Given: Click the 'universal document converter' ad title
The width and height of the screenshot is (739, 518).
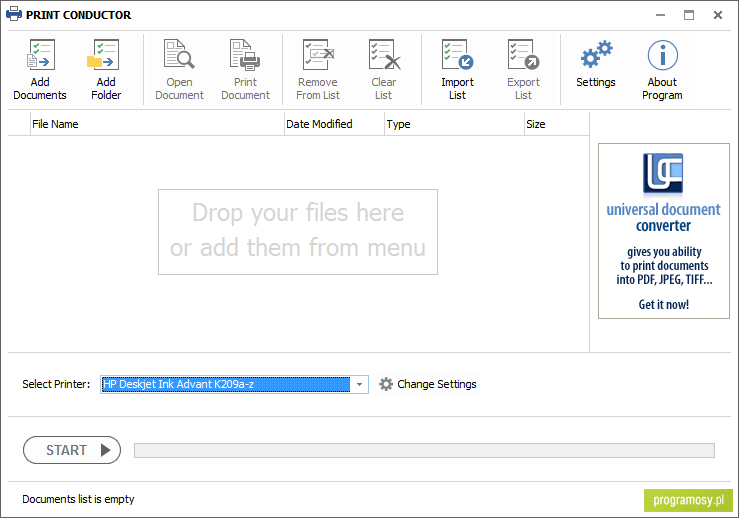Looking at the screenshot, I should (663, 217).
